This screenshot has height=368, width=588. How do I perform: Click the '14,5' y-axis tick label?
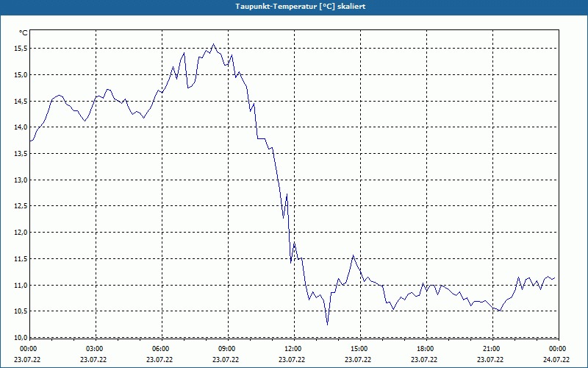21,101
